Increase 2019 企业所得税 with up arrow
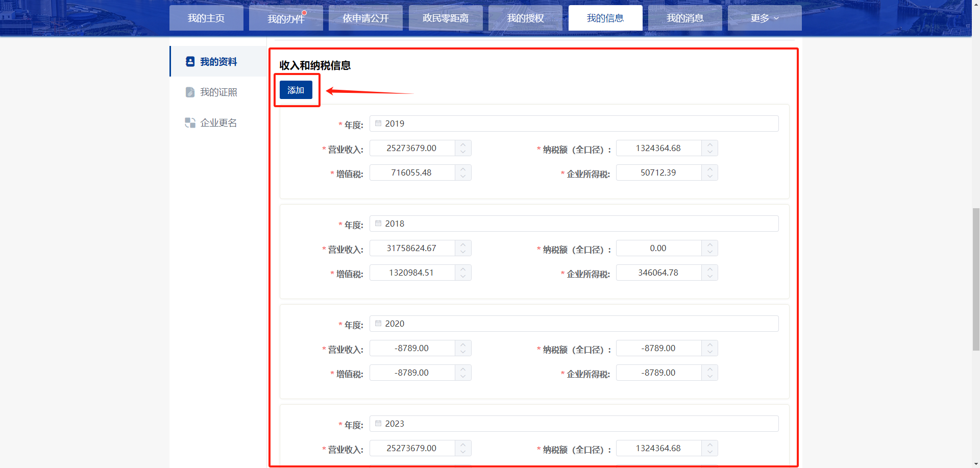Viewport: 980px width, 468px height. coord(710,169)
